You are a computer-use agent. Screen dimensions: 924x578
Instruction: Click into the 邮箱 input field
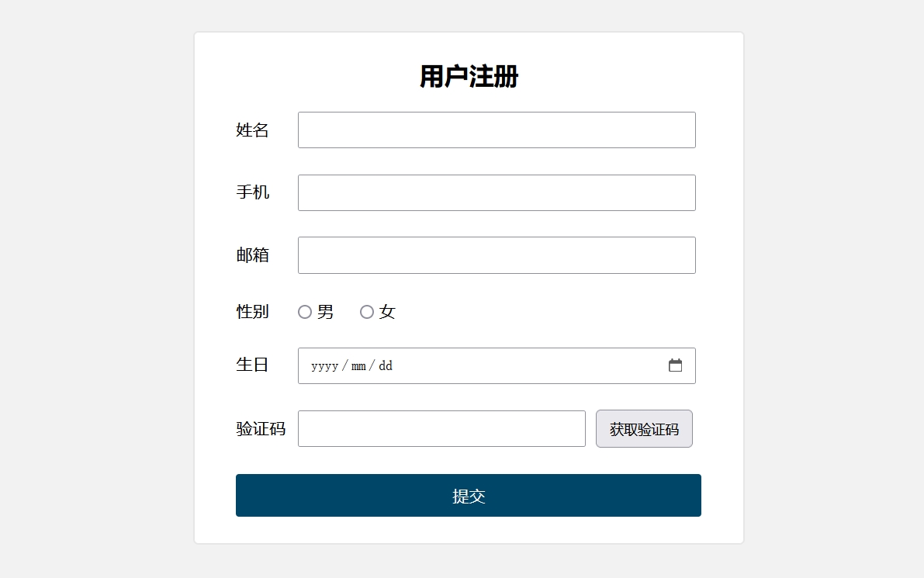coord(497,255)
